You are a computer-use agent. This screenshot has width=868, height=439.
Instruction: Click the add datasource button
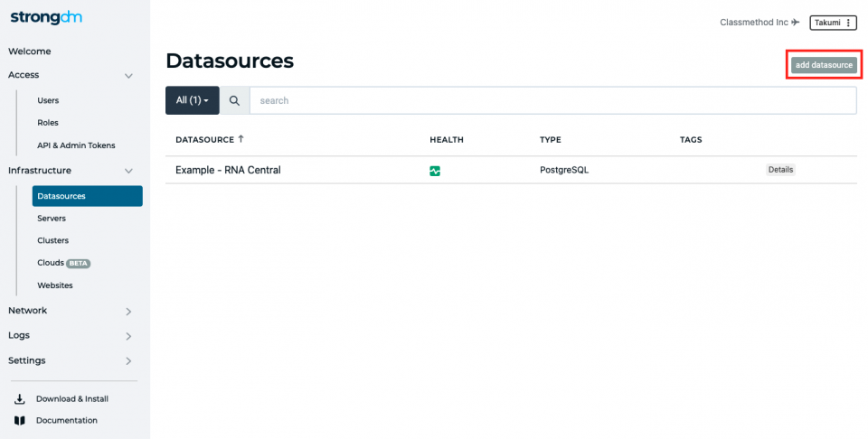click(x=824, y=65)
